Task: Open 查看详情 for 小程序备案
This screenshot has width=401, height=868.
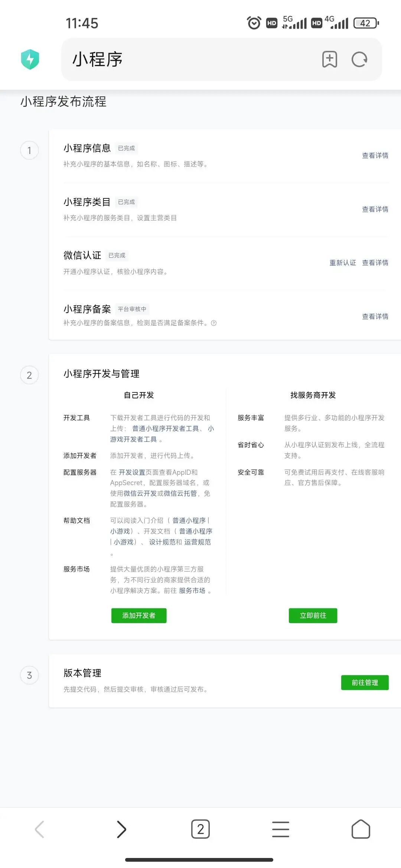Action: pos(375,316)
